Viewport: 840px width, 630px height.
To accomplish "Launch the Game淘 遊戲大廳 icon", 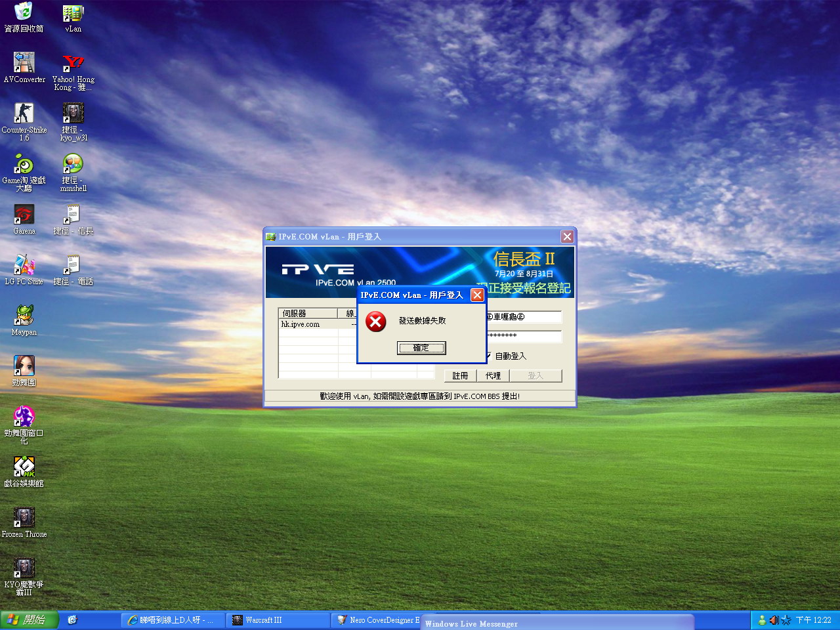I will click(24, 173).
